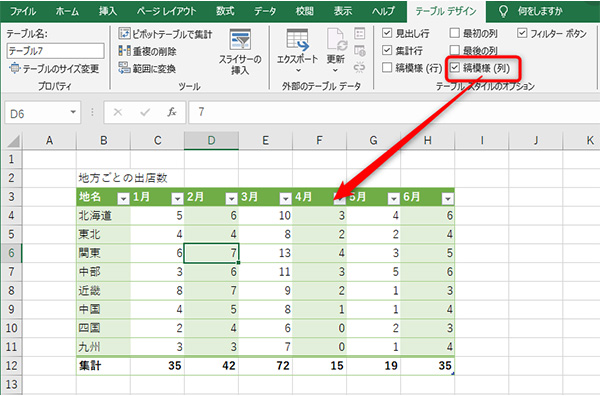Click the cell containing 関東
The height and width of the screenshot is (396, 600).
click(103, 253)
